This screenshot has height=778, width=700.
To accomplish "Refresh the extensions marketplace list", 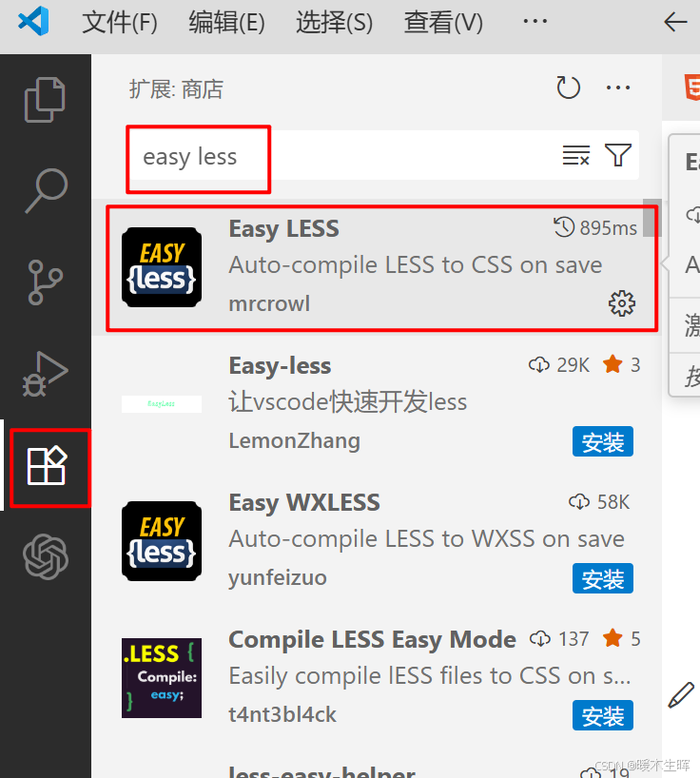I will [x=568, y=88].
